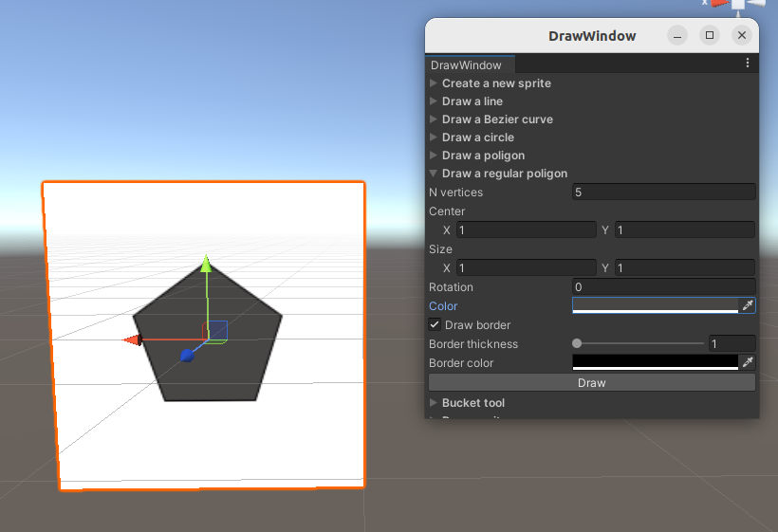Click the Draw button
The width and height of the screenshot is (778, 532).
[x=592, y=383]
